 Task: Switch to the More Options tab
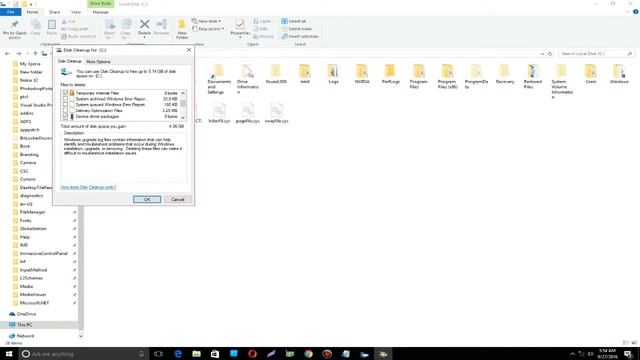(x=98, y=62)
